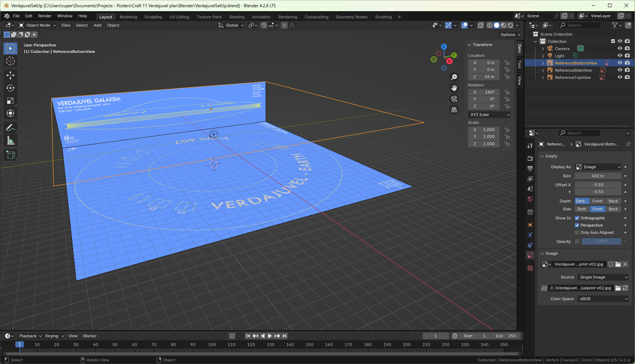Pick the Annotate tool

10,128
